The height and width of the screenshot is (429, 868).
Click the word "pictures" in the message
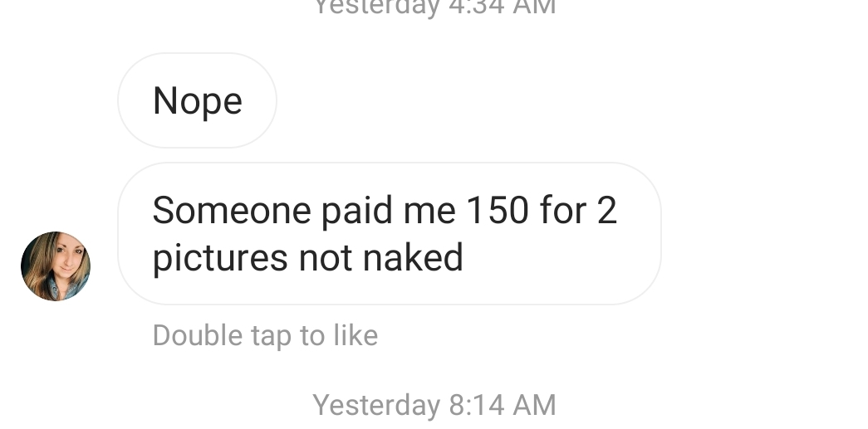[220, 259]
